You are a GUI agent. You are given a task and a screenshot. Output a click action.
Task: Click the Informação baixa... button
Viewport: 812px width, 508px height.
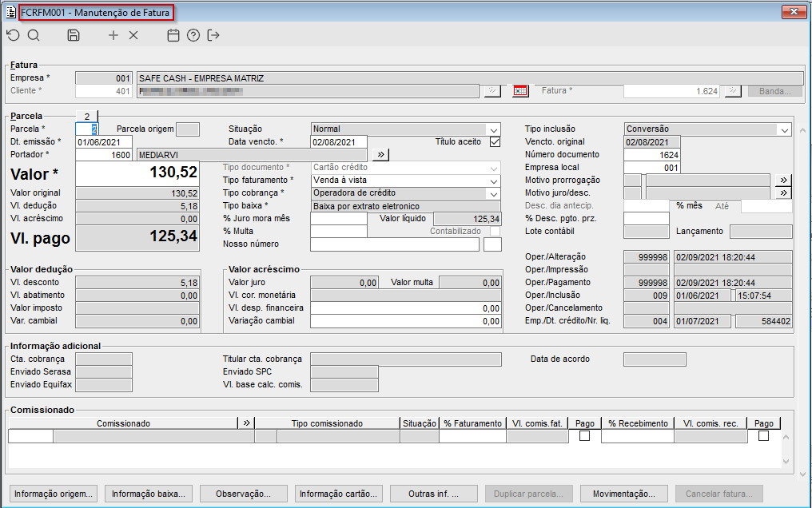(x=149, y=494)
